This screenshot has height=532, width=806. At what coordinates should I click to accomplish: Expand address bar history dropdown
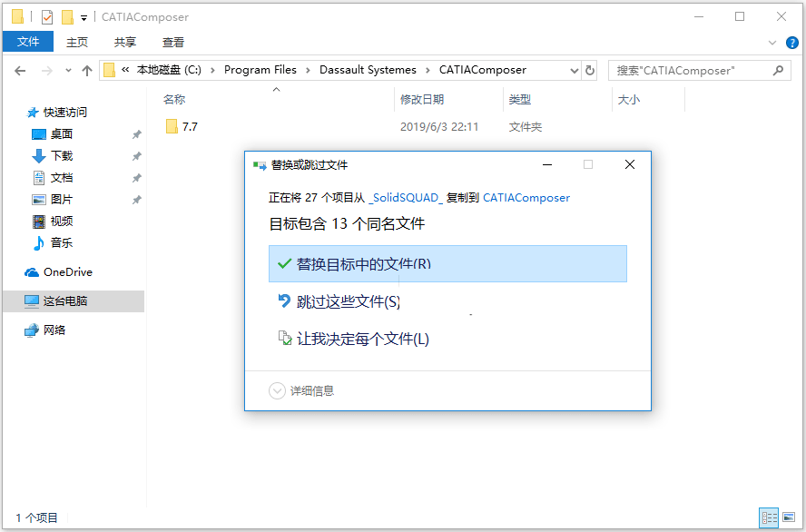coord(575,71)
